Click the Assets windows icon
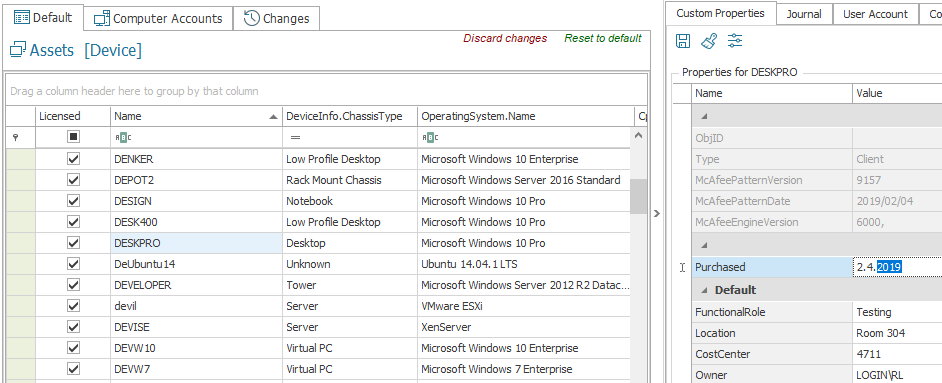The width and height of the screenshot is (942, 383). (x=19, y=50)
